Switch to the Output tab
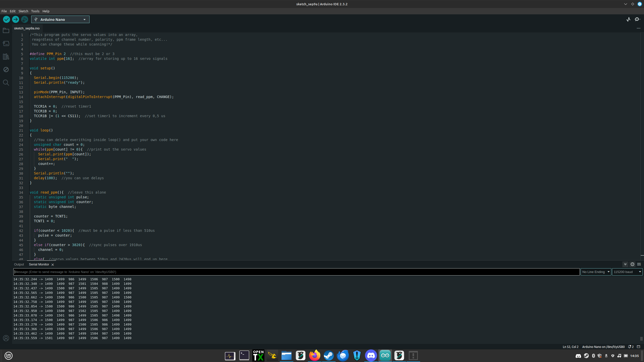 click(x=19, y=264)
